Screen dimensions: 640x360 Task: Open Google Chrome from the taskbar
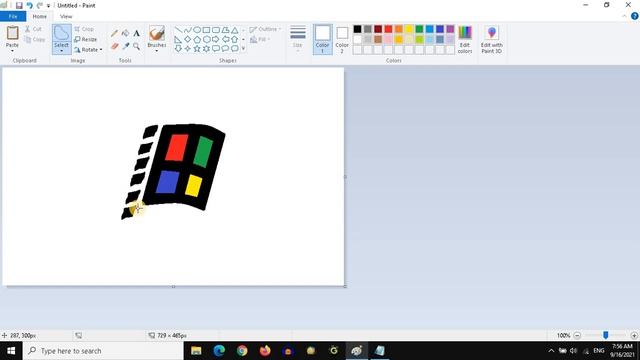click(242, 351)
